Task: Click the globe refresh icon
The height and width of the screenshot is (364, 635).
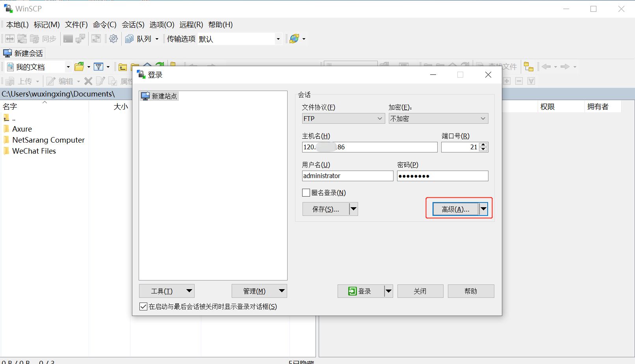Action: point(294,39)
